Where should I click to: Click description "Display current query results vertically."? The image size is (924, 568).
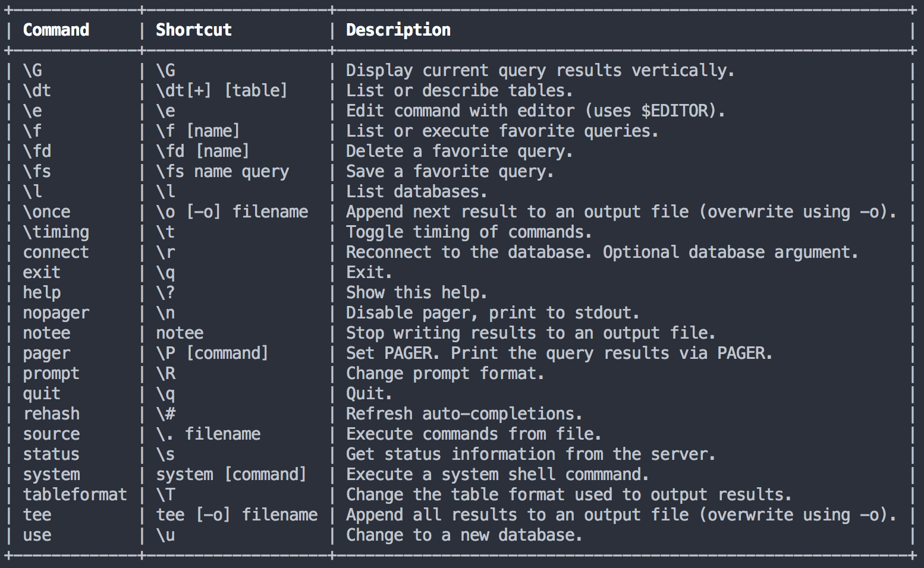(540, 70)
